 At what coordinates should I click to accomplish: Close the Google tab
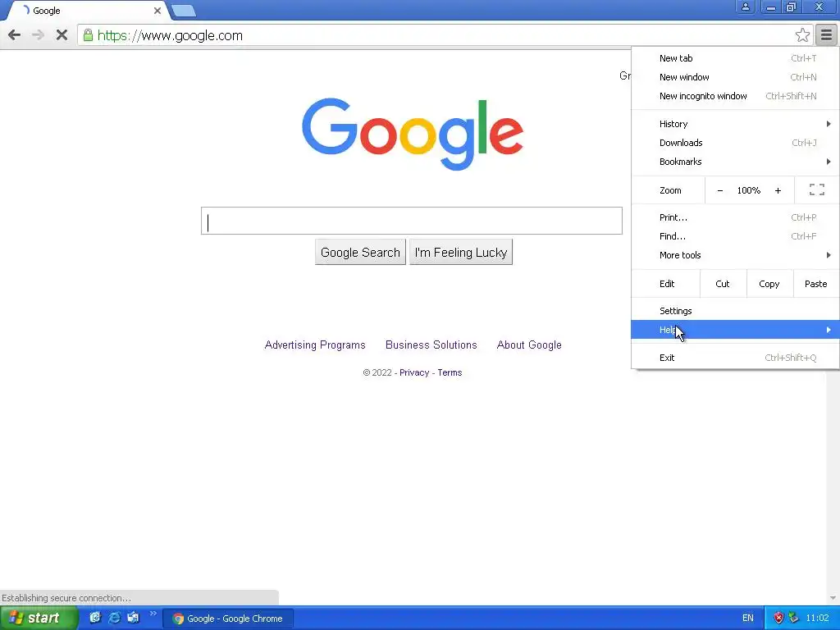pyautogui.click(x=157, y=10)
